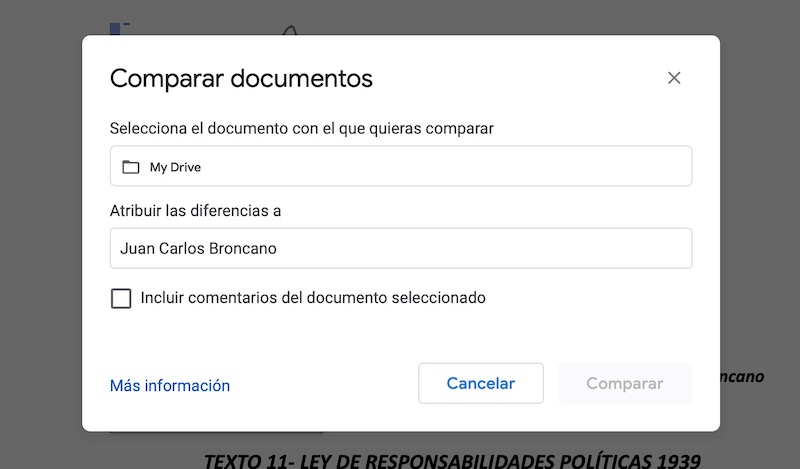Click the Selecciona el documento instruction text
This screenshot has width=800, height=469.
click(x=302, y=128)
